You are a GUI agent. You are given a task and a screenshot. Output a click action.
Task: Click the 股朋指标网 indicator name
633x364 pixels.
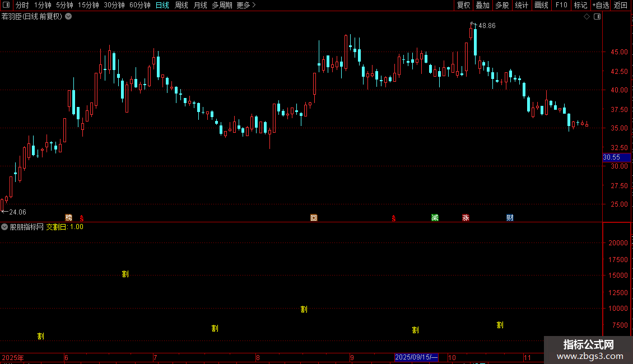(27, 227)
